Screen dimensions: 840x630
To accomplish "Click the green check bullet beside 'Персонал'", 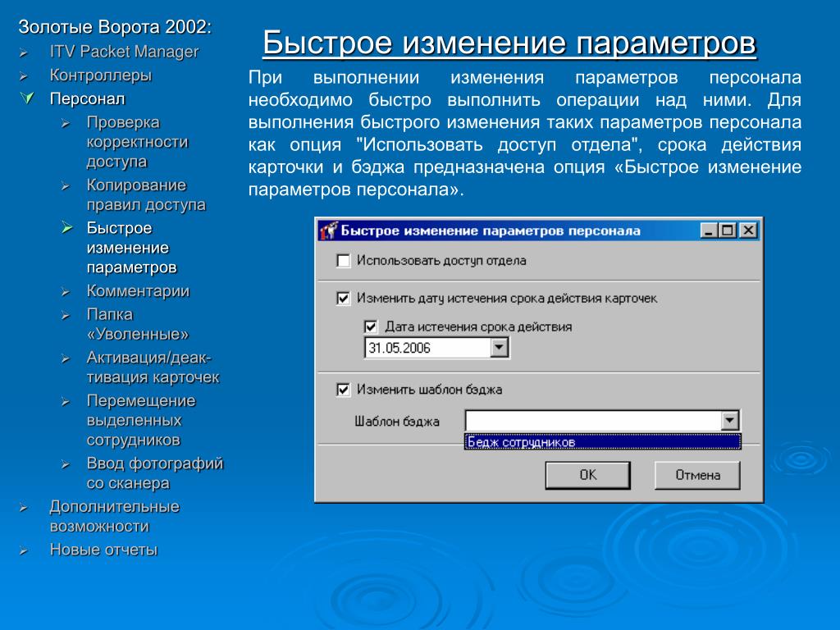I will pyautogui.click(x=27, y=98).
